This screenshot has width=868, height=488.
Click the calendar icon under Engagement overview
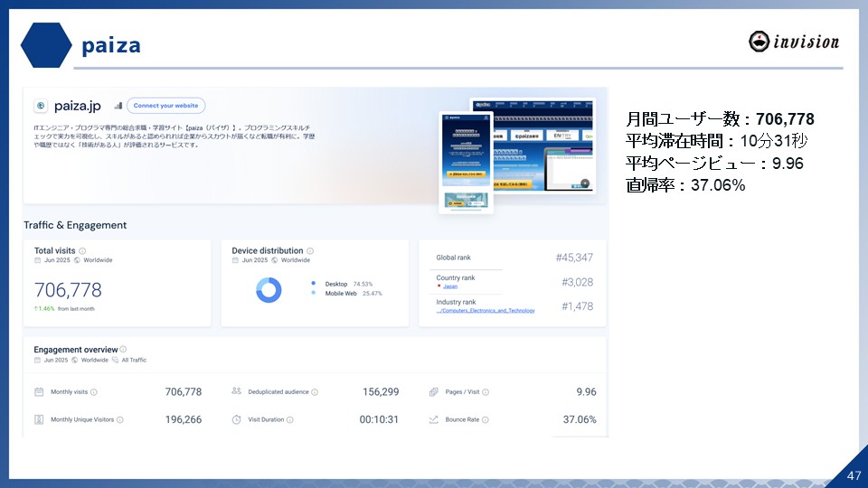(x=37, y=360)
